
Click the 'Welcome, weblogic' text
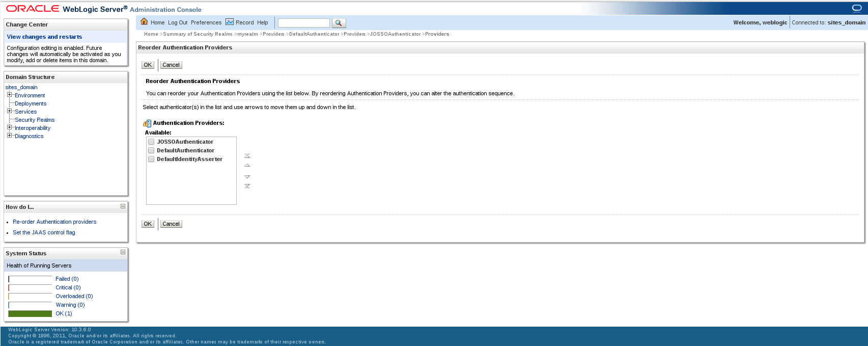pos(760,22)
